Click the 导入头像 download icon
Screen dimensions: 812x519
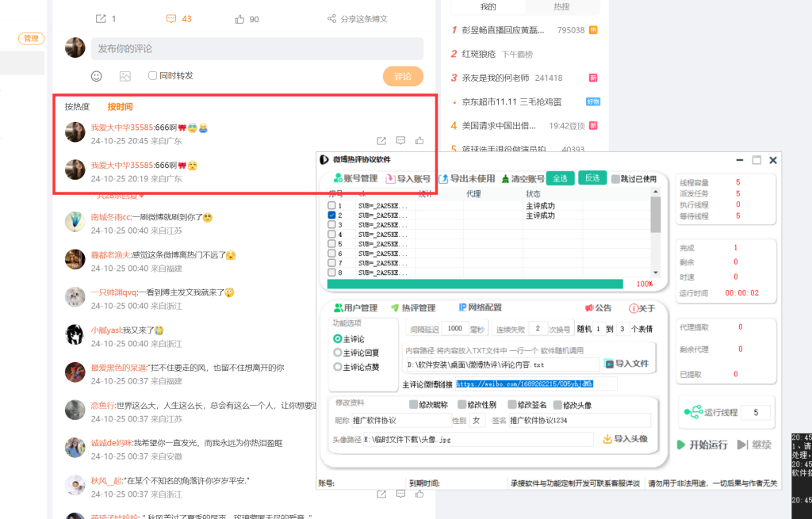[607, 437]
